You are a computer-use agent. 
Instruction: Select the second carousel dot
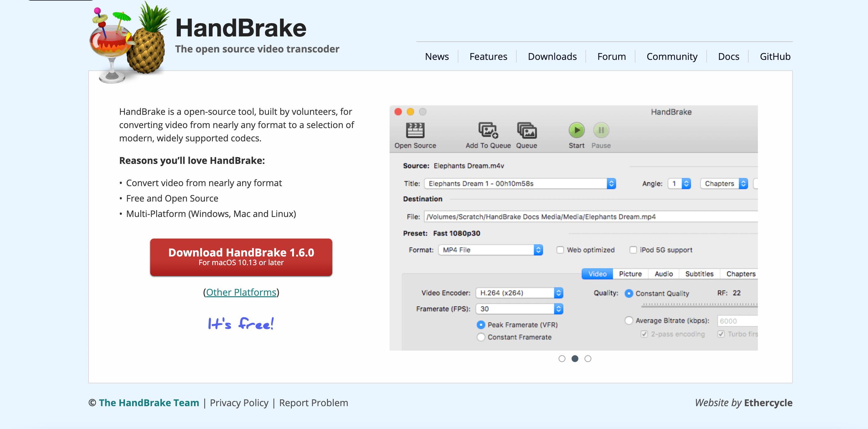[x=575, y=359]
